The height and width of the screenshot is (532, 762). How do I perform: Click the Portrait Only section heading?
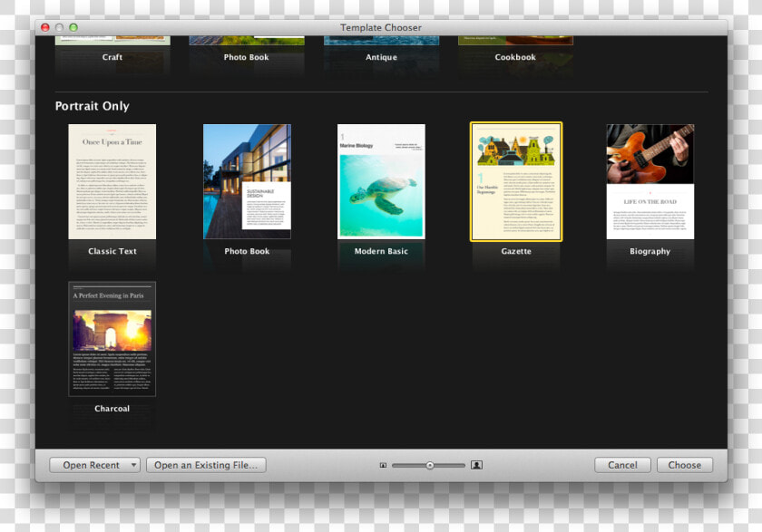click(93, 106)
